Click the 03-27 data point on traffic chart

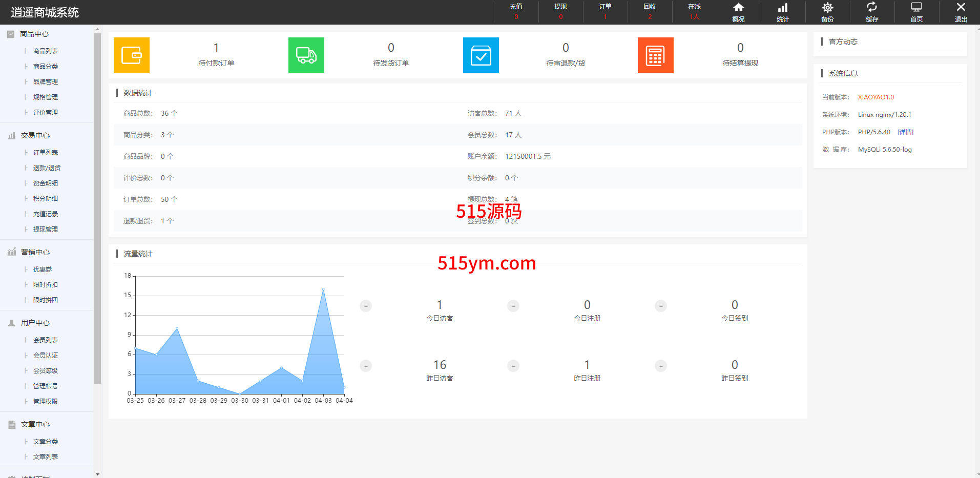(177, 329)
